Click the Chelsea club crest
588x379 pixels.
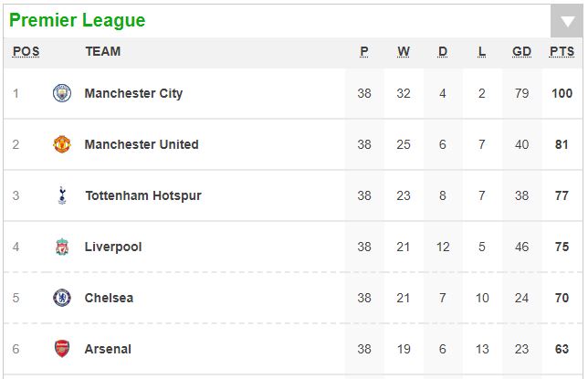pos(61,298)
